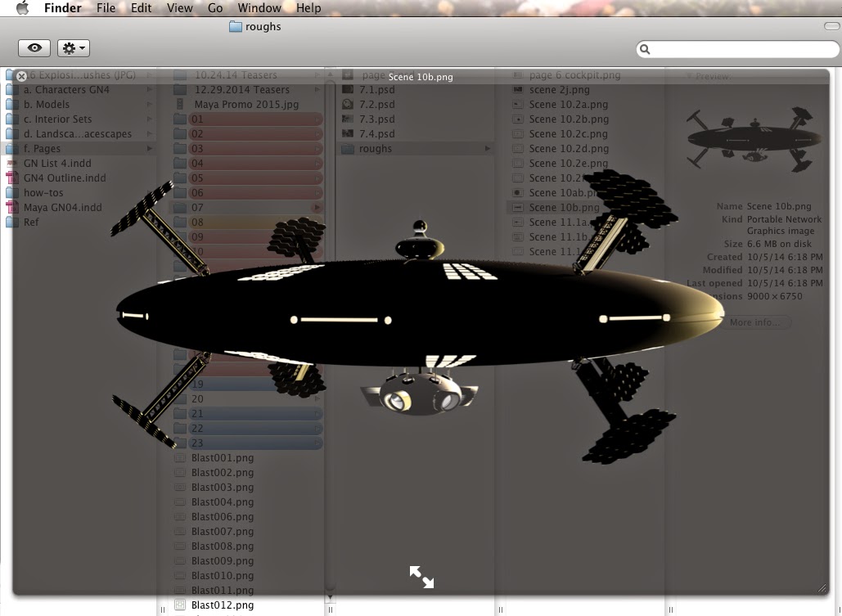Image resolution: width=842 pixels, height=616 pixels.
Task: Click the how-tos folder icon
Action: point(11,192)
